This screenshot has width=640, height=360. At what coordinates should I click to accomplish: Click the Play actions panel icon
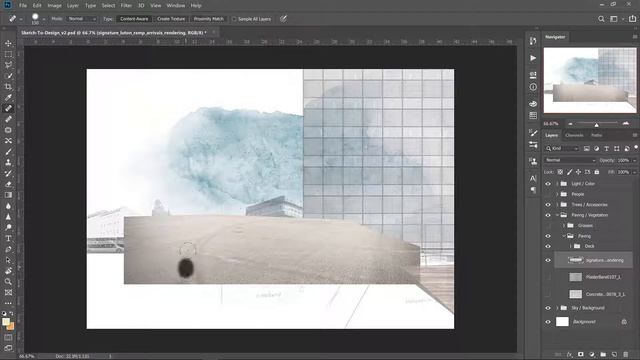tap(533, 58)
